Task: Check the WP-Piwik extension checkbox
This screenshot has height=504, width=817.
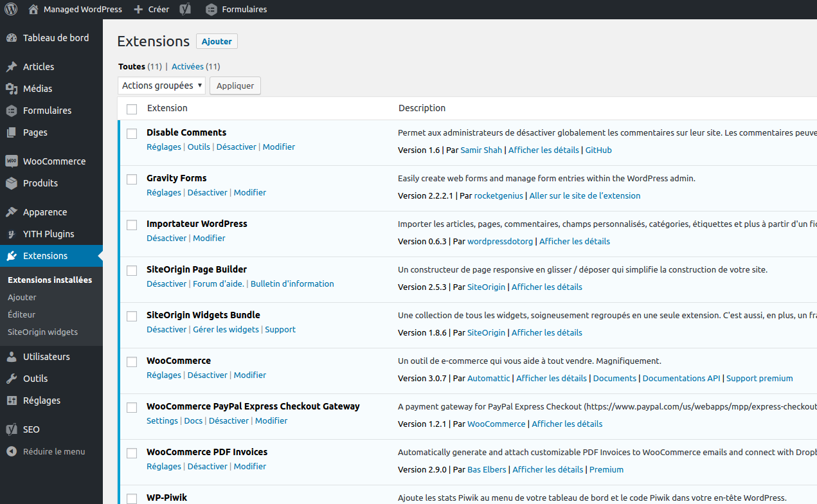Action: (132, 499)
